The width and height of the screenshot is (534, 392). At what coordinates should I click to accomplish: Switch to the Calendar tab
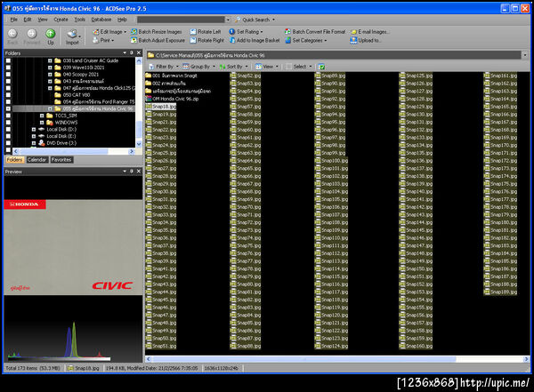point(36,159)
